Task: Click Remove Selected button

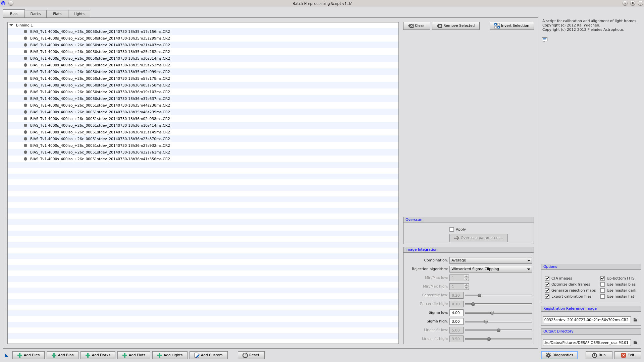Action: click(455, 26)
